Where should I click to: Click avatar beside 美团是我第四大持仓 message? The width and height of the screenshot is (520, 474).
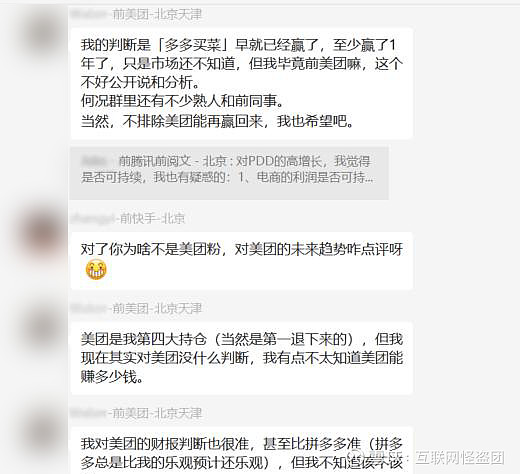40,324
